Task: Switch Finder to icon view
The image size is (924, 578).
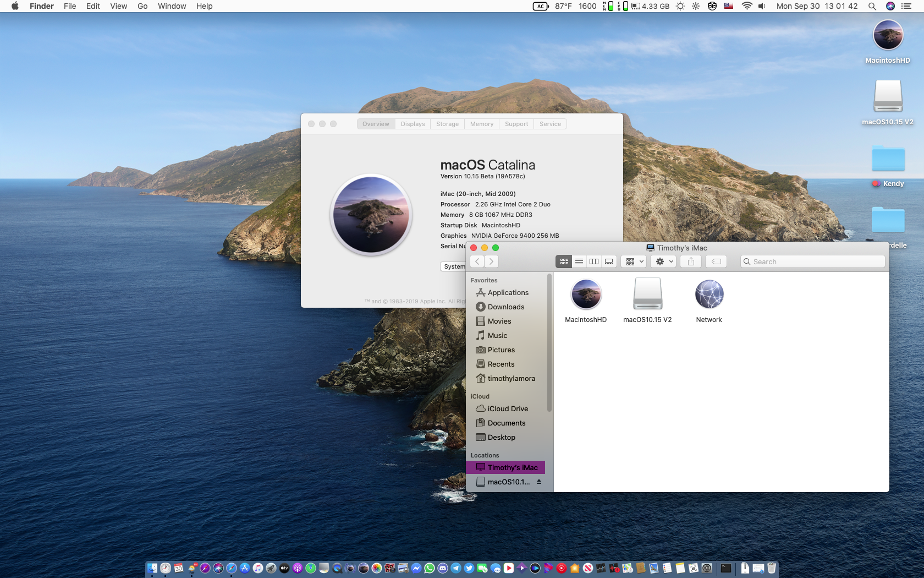Action: coord(564,261)
